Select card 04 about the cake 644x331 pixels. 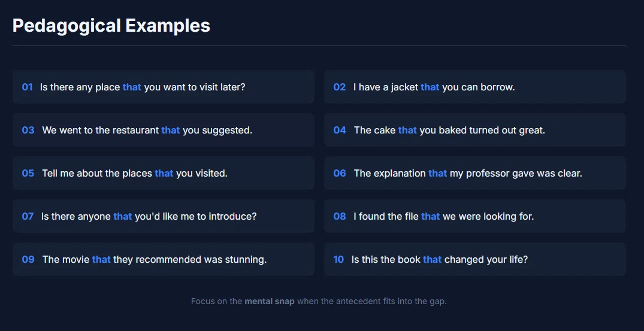[x=475, y=130]
